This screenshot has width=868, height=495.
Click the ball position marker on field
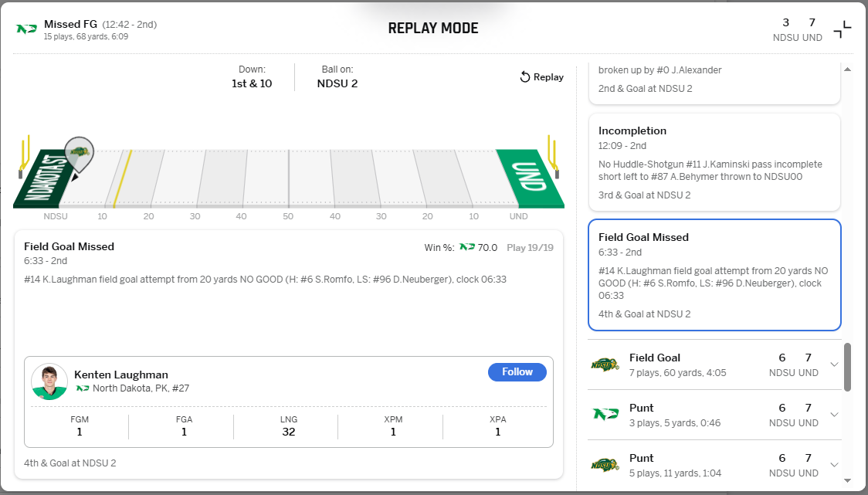click(x=78, y=153)
